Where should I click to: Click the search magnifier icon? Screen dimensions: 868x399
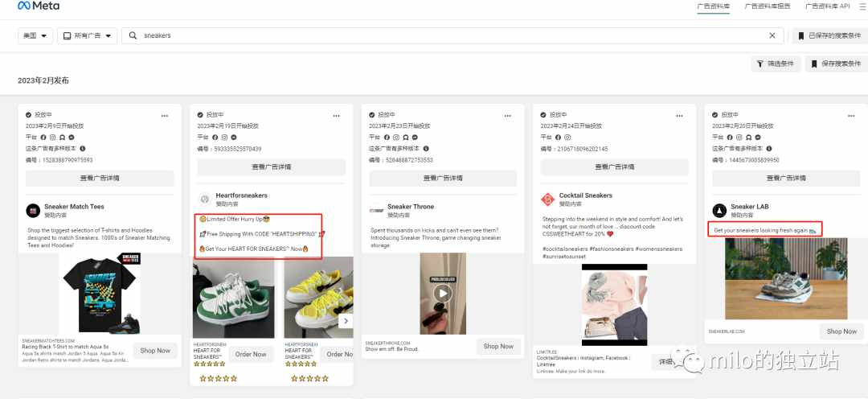point(133,35)
